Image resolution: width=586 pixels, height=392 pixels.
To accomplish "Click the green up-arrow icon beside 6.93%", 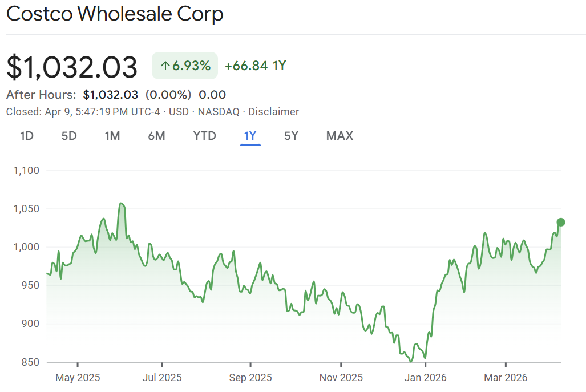I will tap(165, 66).
